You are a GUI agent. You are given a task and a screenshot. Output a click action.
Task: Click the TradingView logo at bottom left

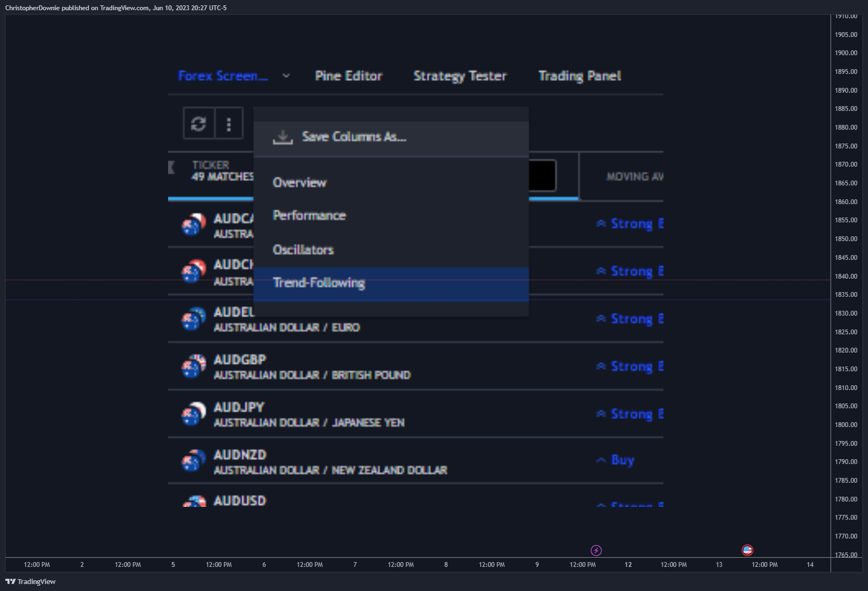(31, 581)
